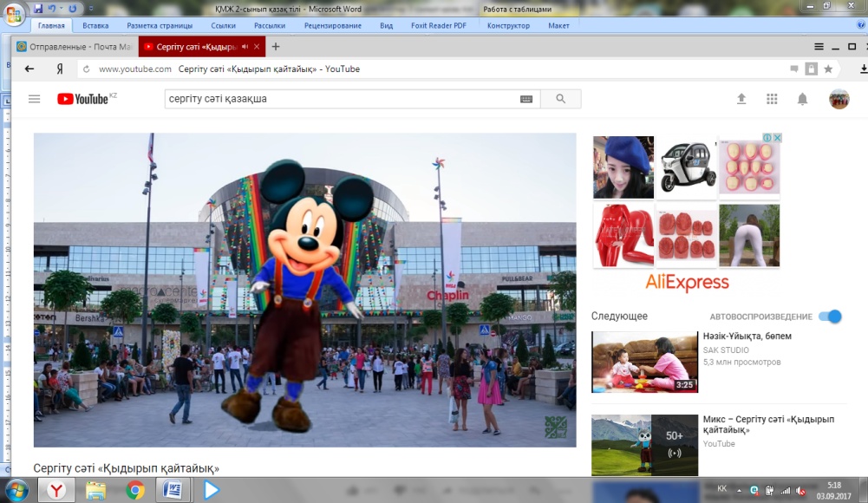Reload the page in the address bar

click(x=85, y=69)
